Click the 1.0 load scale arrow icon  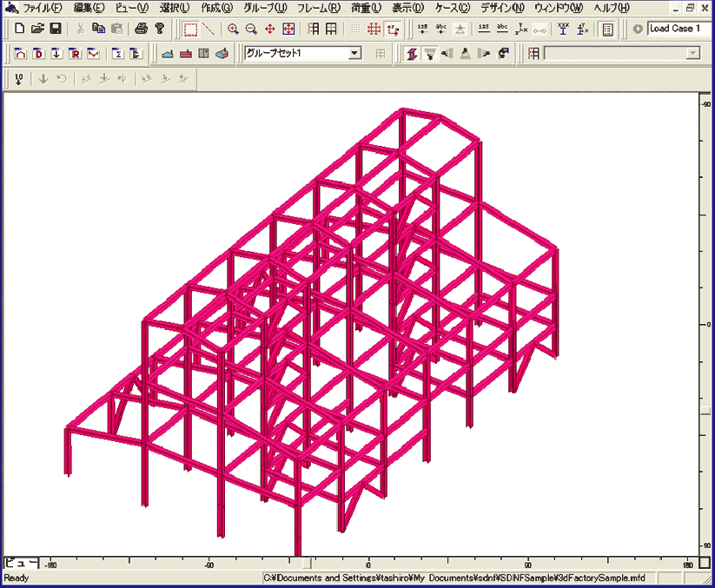19,79
